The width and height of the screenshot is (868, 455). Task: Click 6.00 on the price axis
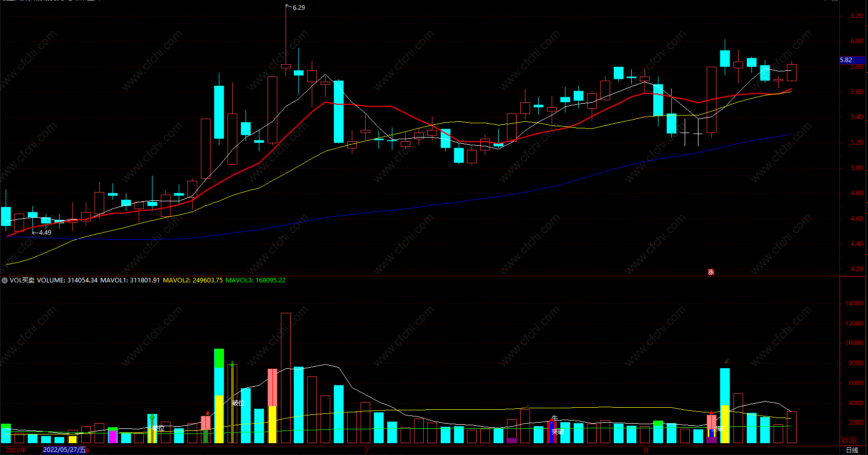(x=857, y=41)
